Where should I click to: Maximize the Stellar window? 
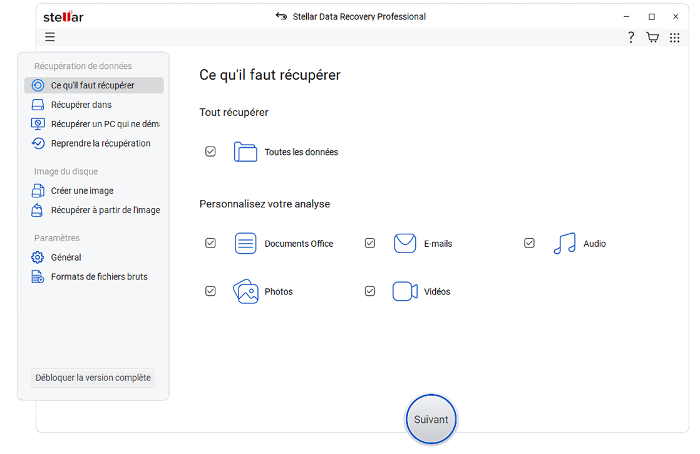tap(652, 17)
